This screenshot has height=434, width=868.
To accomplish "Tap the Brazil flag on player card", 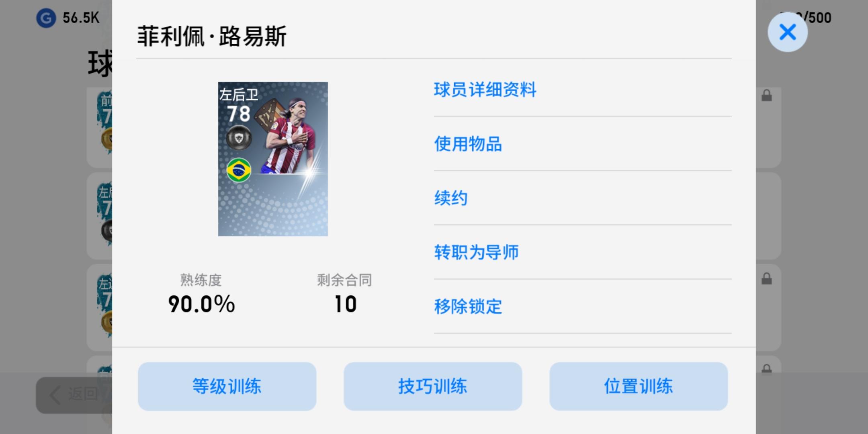I will pos(239,170).
